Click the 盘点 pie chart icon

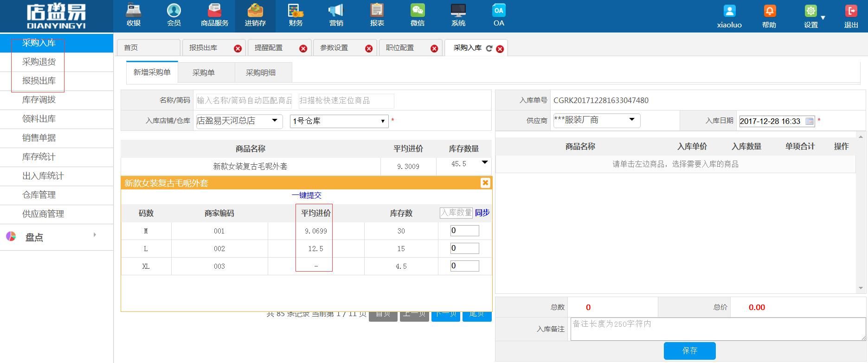(x=11, y=237)
